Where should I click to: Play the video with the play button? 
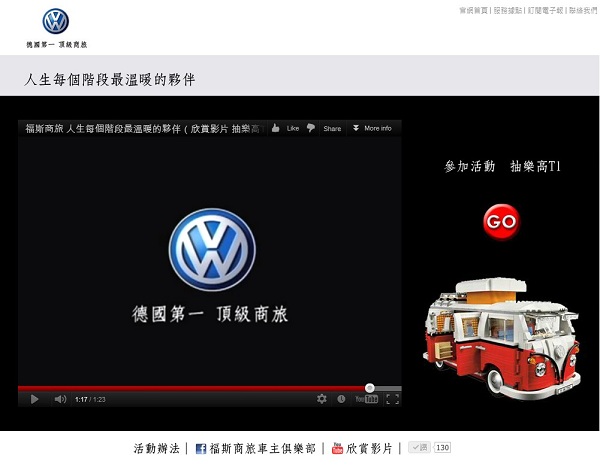pos(34,399)
